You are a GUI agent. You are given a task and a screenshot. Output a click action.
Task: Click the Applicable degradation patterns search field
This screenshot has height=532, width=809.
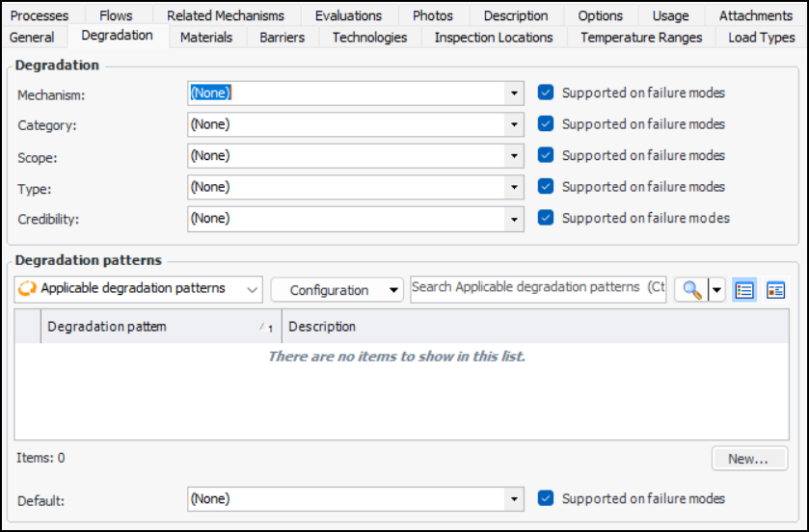(x=537, y=287)
